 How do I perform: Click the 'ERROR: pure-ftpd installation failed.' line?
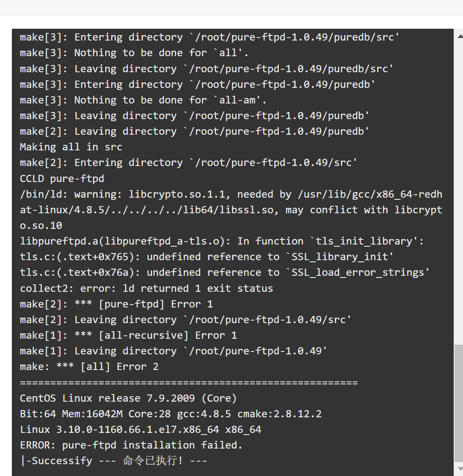131,445
